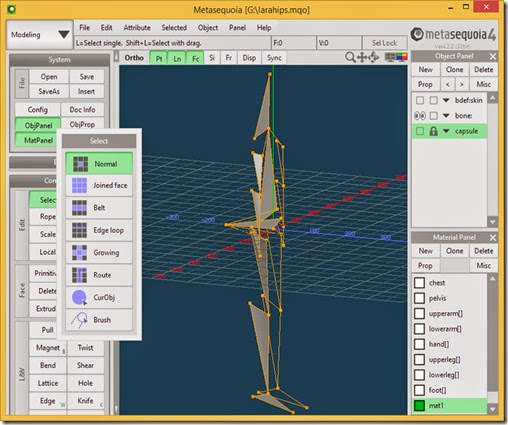Click the Ortho projection switch
The height and width of the screenshot is (425, 508).
point(134,58)
